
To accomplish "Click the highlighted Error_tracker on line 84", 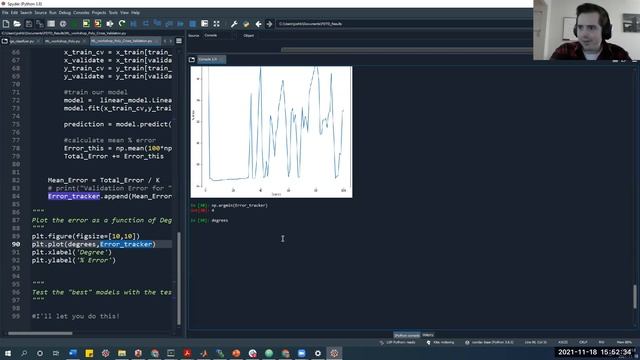I will pos(74,196).
